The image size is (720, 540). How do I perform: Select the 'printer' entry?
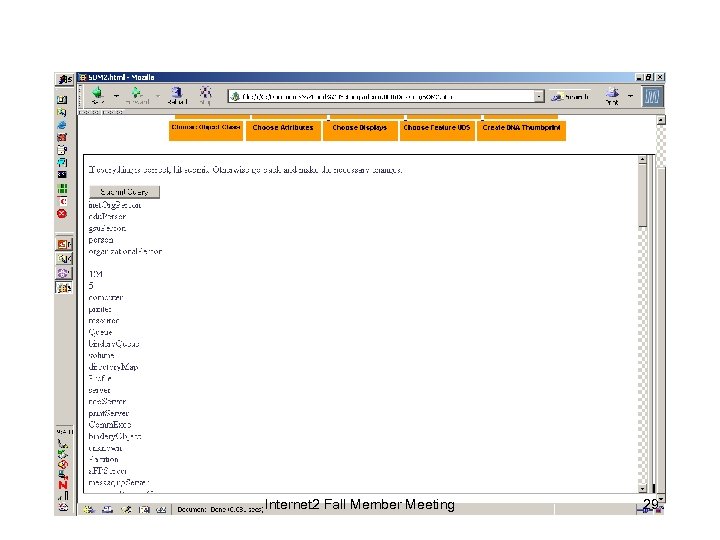100,309
